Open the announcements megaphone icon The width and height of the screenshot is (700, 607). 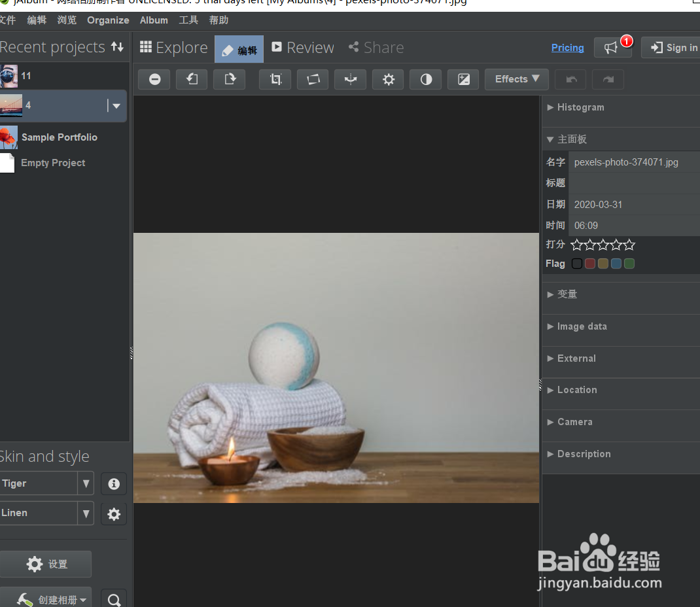[613, 47]
